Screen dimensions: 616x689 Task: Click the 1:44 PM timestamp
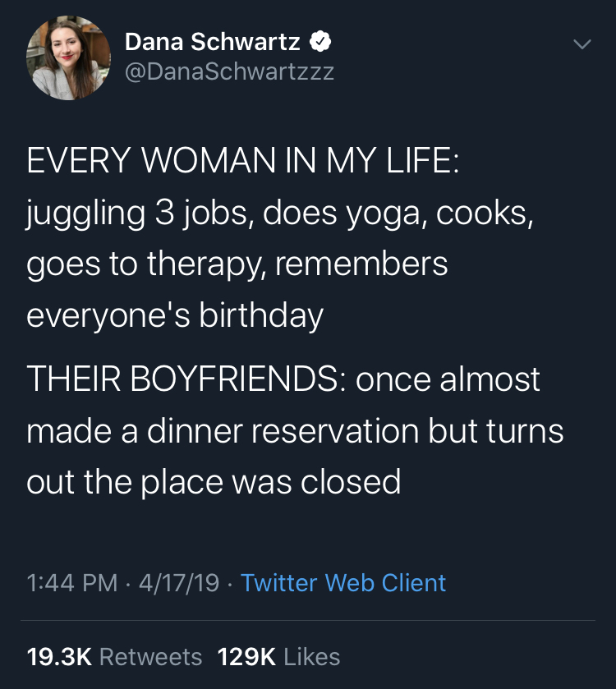tap(72, 583)
